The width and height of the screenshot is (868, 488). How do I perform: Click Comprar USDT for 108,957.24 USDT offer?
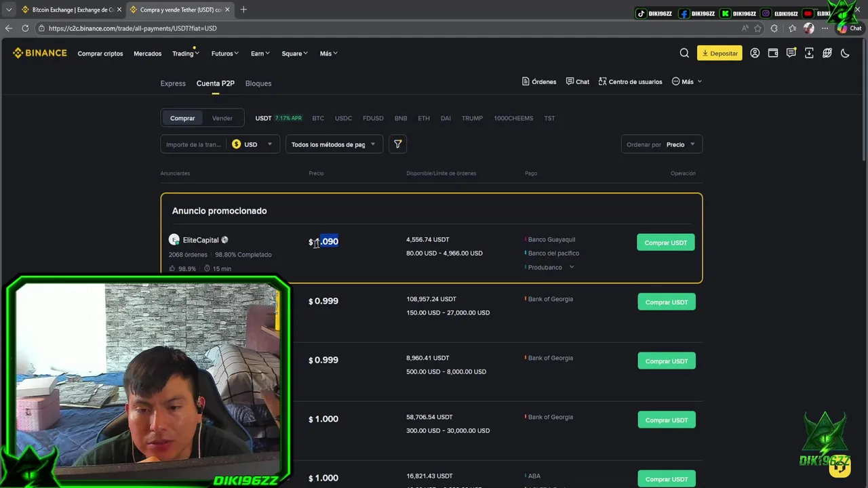coord(667,302)
